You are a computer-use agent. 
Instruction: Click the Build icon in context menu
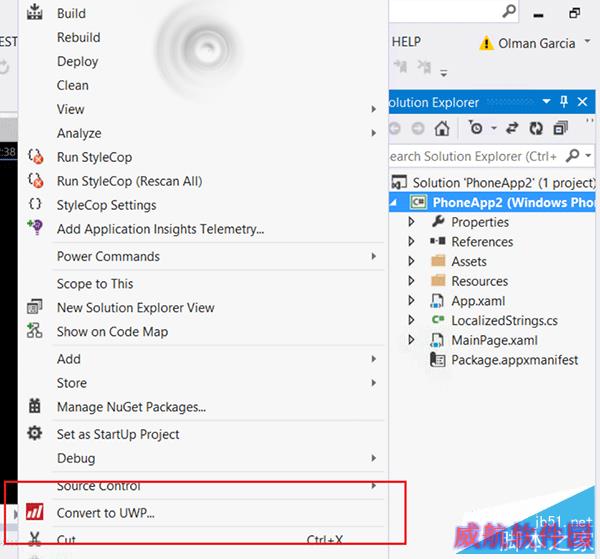(x=34, y=12)
